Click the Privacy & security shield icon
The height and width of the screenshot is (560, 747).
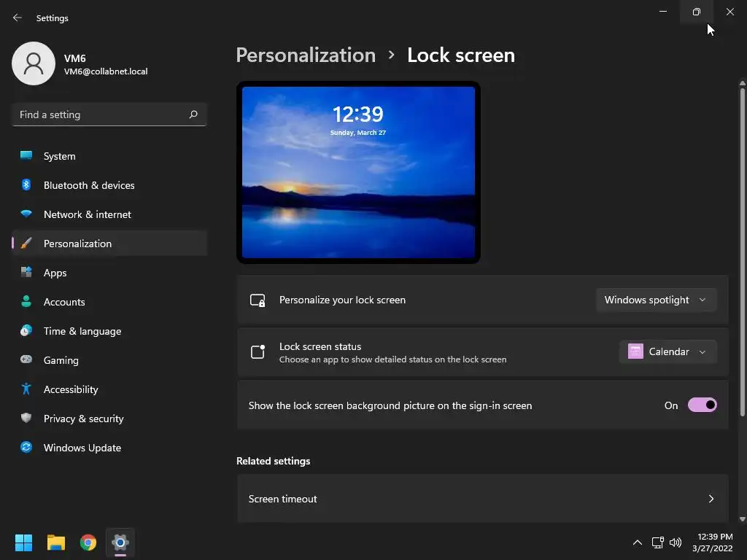click(x=26, y=418)
